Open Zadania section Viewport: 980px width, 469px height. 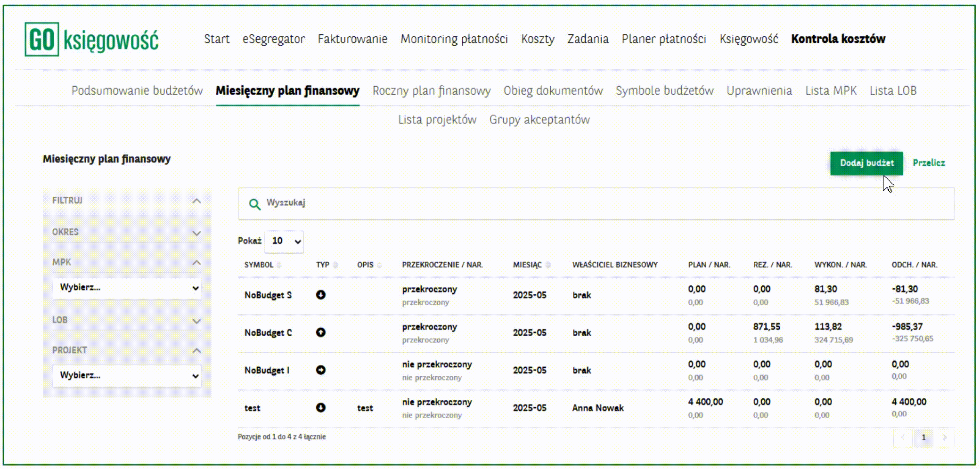coord(588,39)
